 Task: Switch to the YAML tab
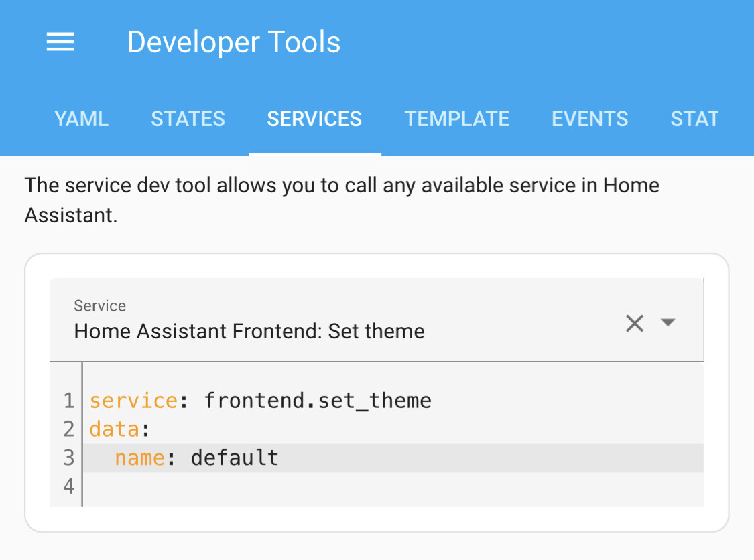click(x=81, y=119)
